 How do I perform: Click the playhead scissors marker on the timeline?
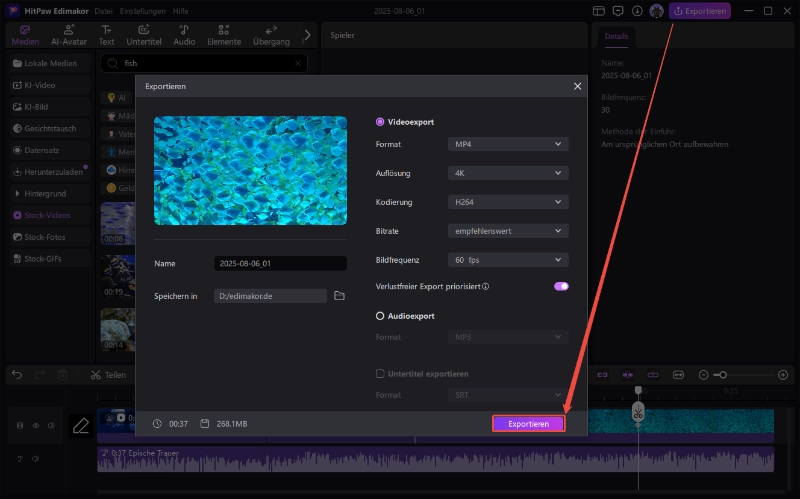click(x=638, y=412)
